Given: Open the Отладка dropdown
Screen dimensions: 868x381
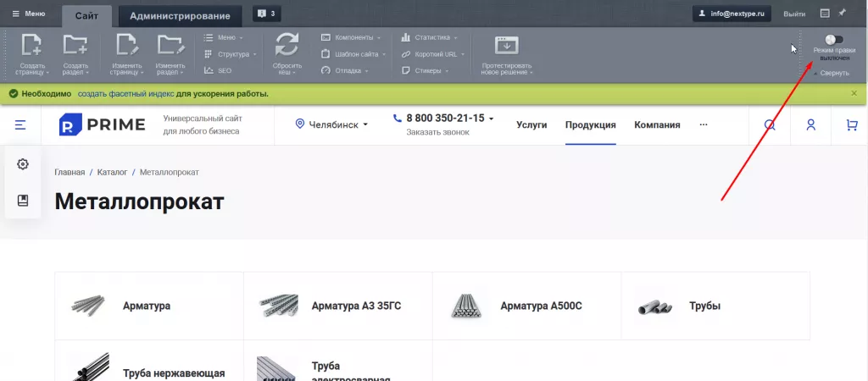Looking at the screenshot, I should pyautogui.click(x=344, y=71).
